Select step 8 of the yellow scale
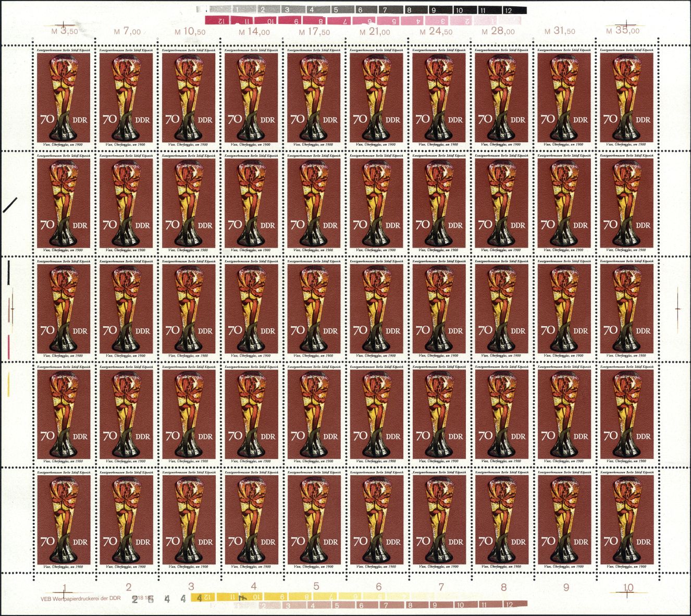Image resolution: width=691 pixels, height=616 pixels. 301,597
